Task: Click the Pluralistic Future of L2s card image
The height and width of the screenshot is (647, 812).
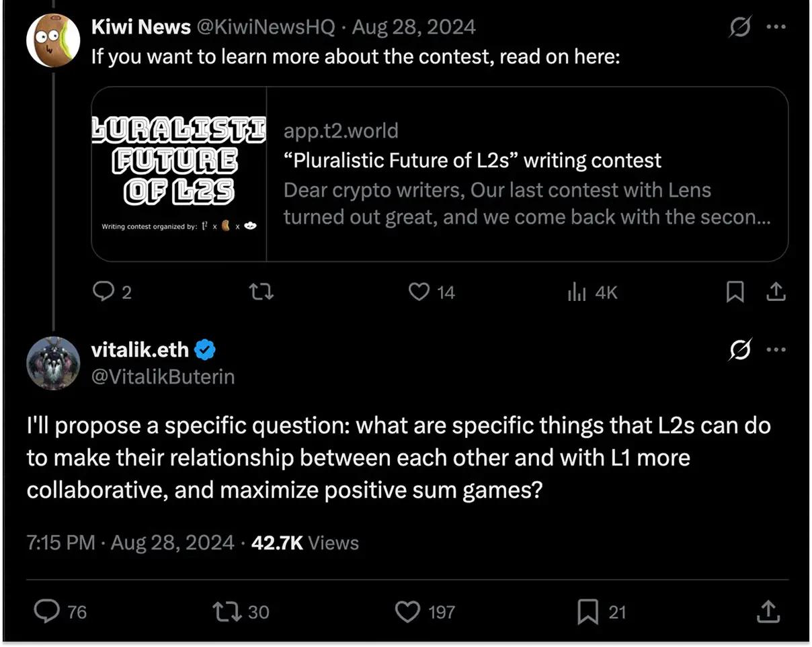Action: click(x=179, y=173)
